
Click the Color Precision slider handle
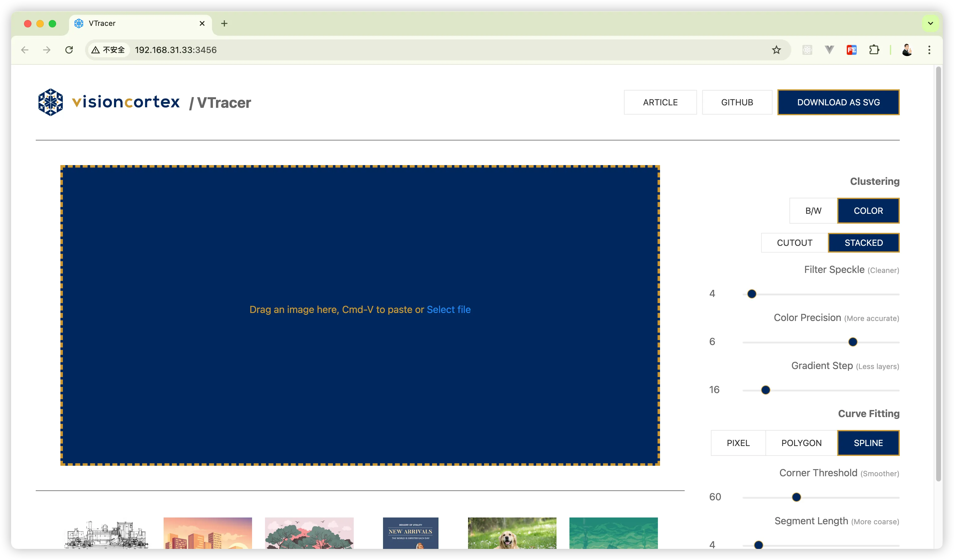[x=853, y=342]
